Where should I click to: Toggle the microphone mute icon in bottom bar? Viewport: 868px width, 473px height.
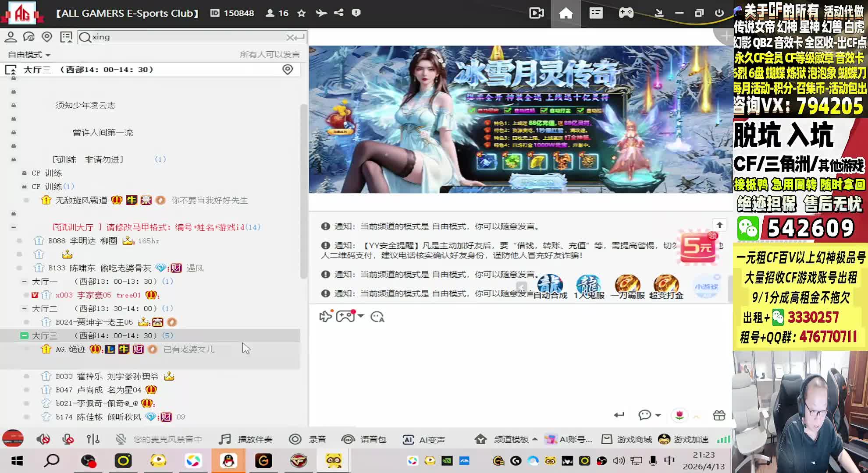pos(68,439)
